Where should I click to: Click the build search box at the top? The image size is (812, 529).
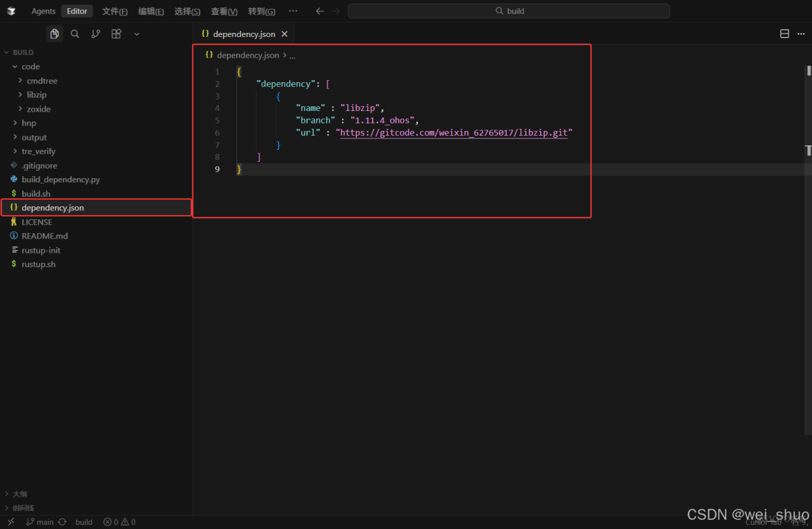(509, 11)
